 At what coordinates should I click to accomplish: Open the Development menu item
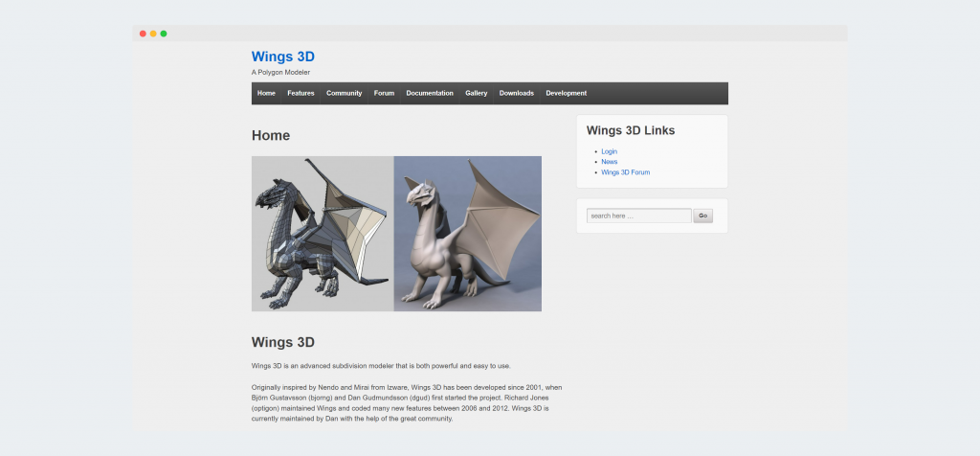click(x=567, y=93)
